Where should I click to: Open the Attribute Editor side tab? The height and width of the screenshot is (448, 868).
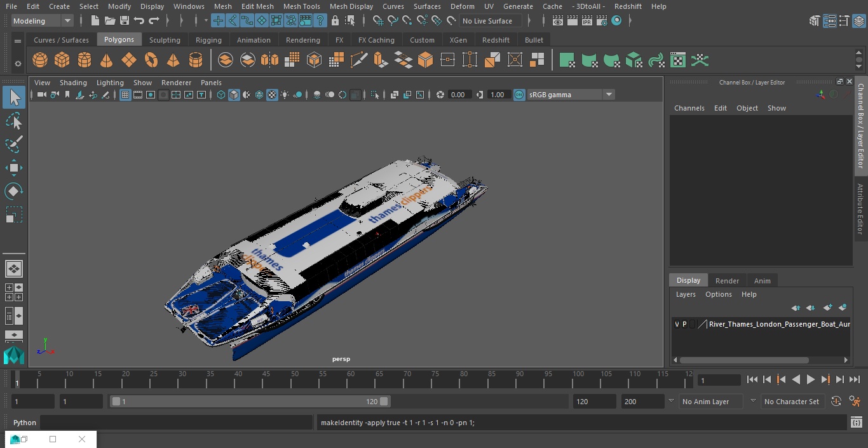pyautogui.click(x=861, y=210)
